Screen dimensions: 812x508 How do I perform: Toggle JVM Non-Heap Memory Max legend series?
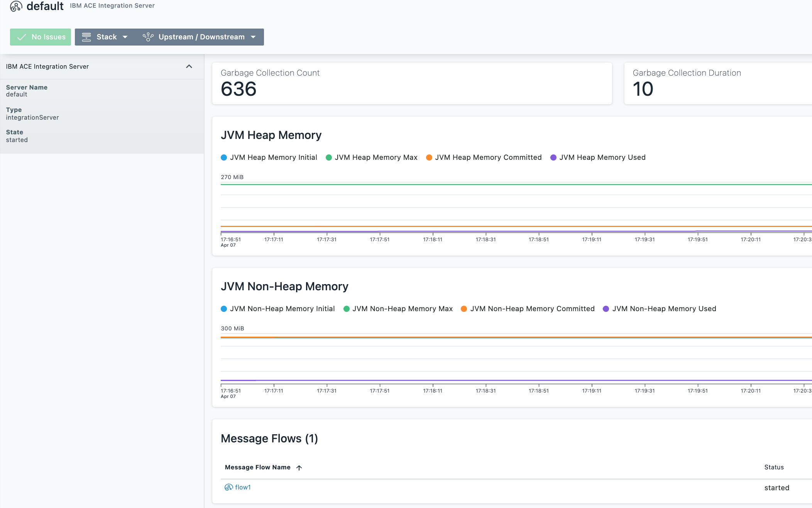point(398,309)
